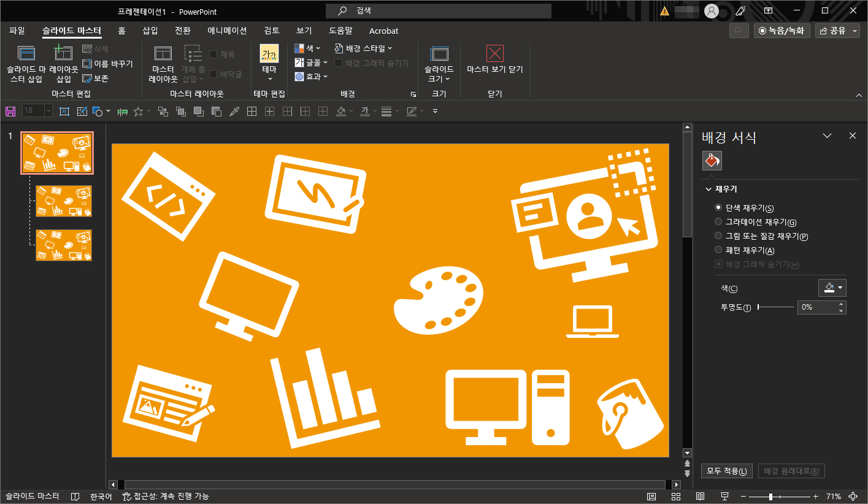Viewport: 868px width, 504px height.
Task: Click 슬라이드 마스터 삽입 icon
Action: click(x=26, y=54)
